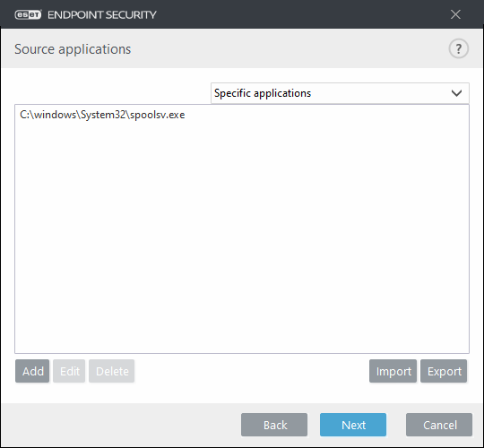Go Back to previous step

point(274,425)
